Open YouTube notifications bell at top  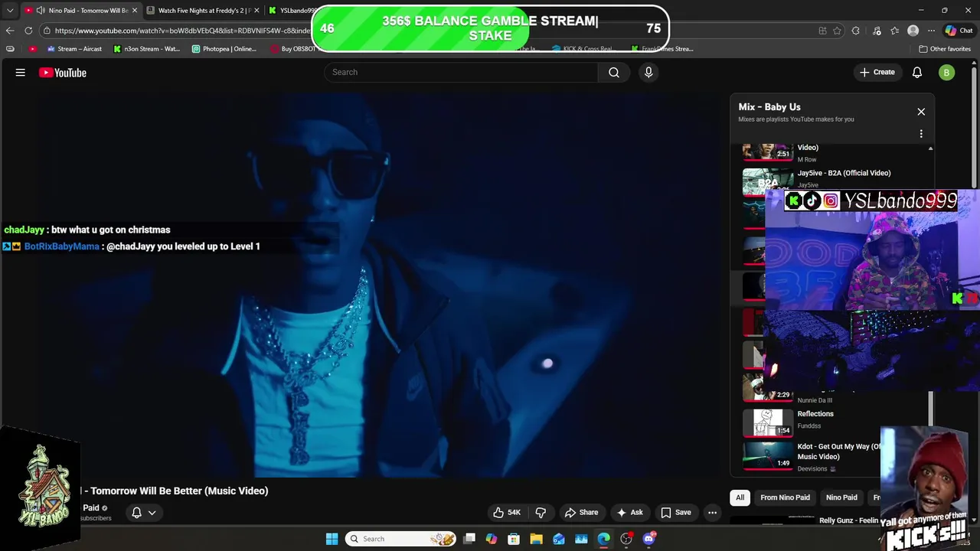pyautogui.click(x=917, y=73)
